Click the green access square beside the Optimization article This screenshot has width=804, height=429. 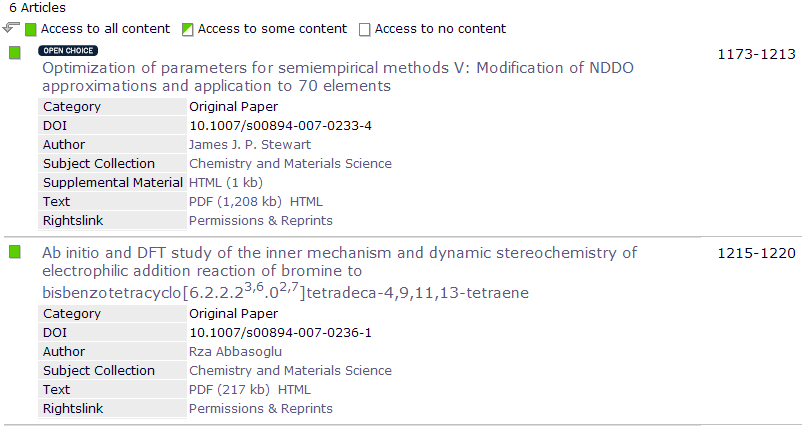14,53
